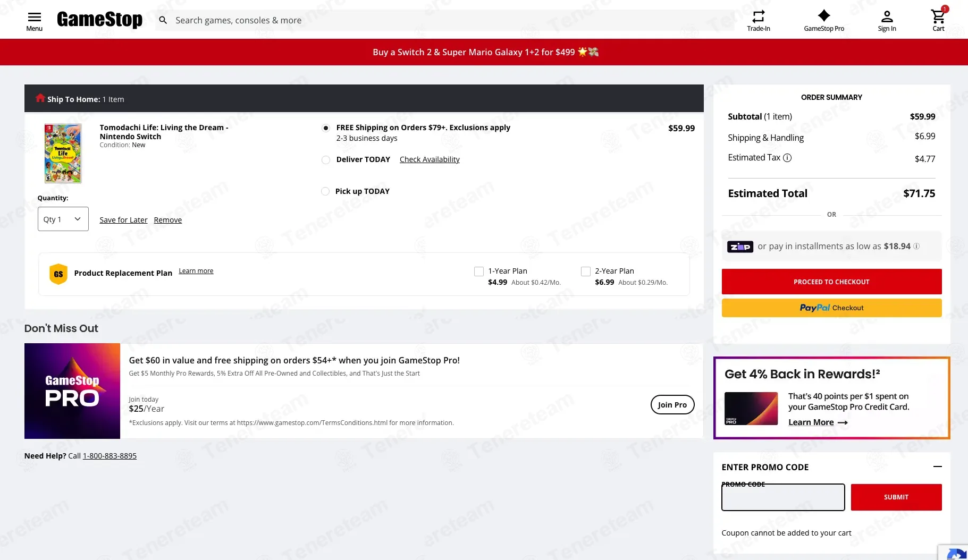Viewport: 968px width, 560px height.
Task: Check the 1-Year Plan checkbox
Action: (479, 271)
